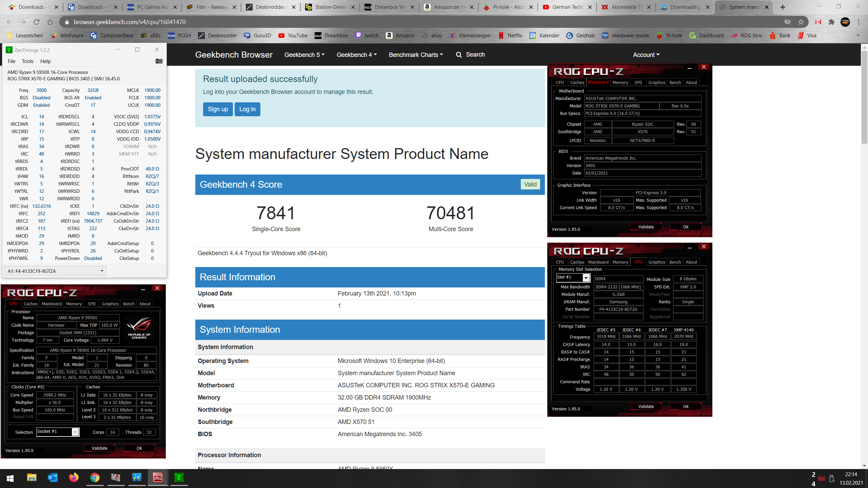Viewport: 868px width, 488px height.
Task: Switch to Chrome in the taskbar
Action: 95,478
